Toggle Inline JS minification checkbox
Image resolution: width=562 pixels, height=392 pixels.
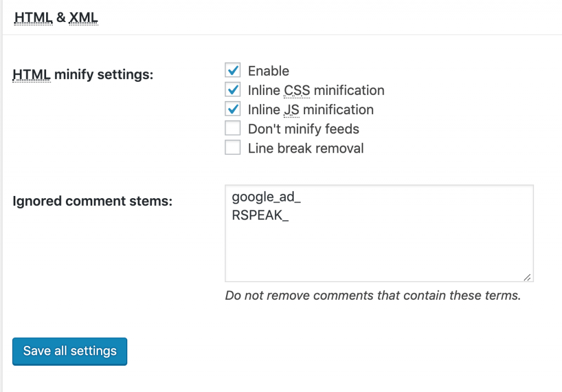233,109
